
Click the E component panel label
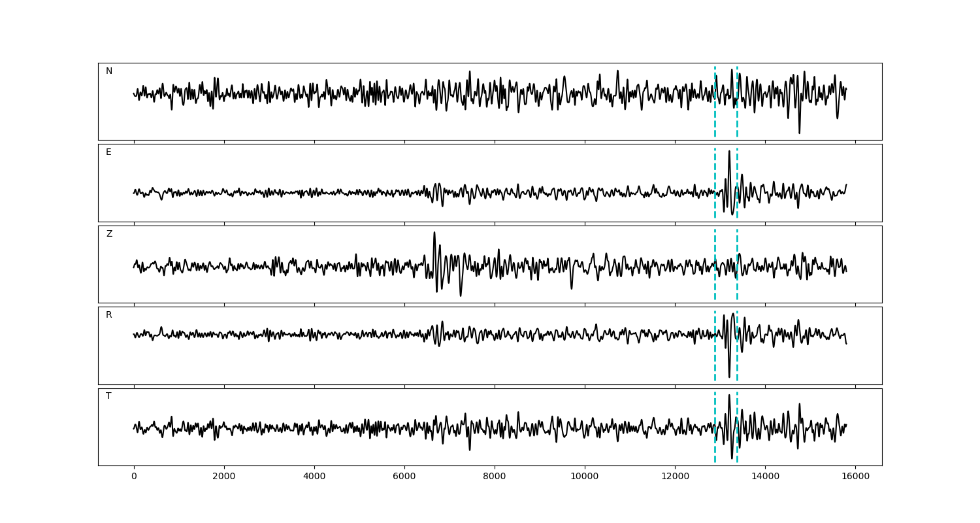pyautogui.click(x=108, y=152)
